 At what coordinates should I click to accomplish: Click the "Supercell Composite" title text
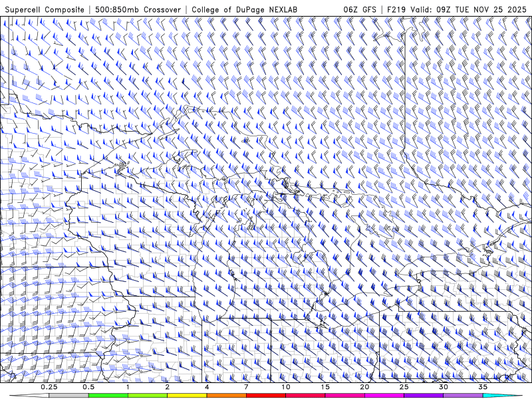[x=45, y=9]
